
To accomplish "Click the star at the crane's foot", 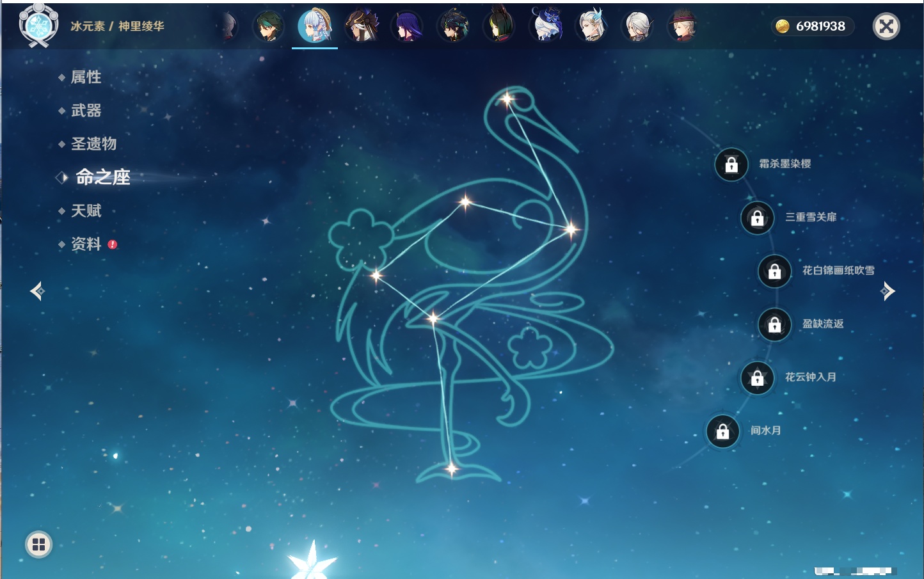I will [x=452, y=469].
